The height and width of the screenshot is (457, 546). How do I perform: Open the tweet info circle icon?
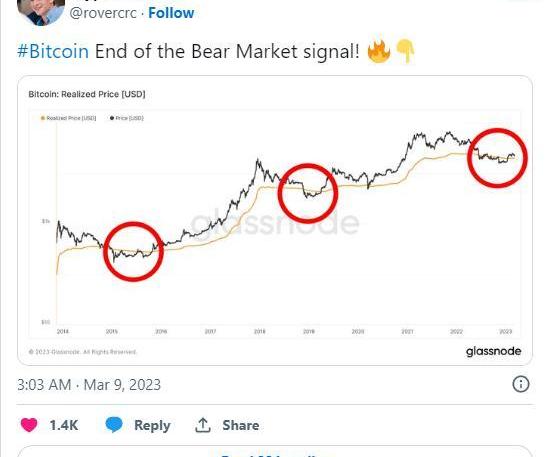click(521, 384)
